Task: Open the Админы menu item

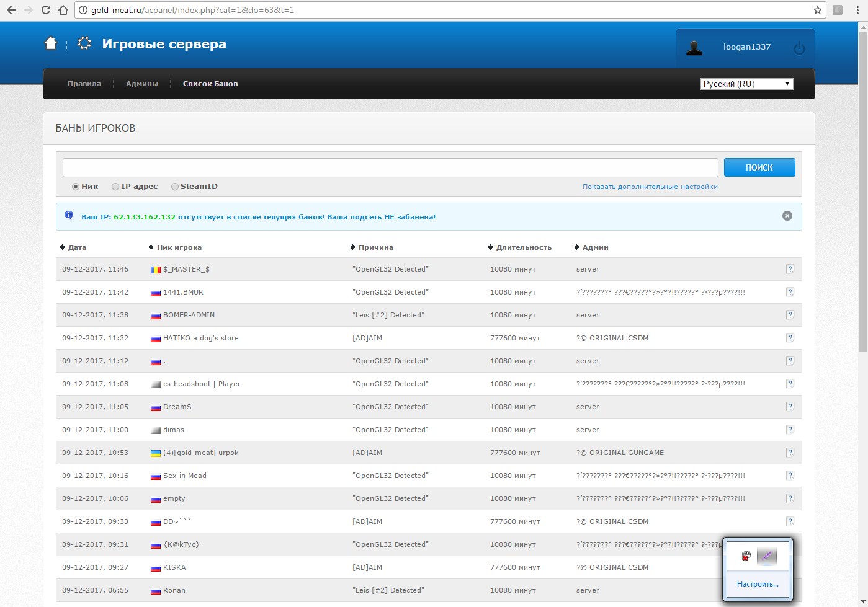Action: tap(142, 84)
